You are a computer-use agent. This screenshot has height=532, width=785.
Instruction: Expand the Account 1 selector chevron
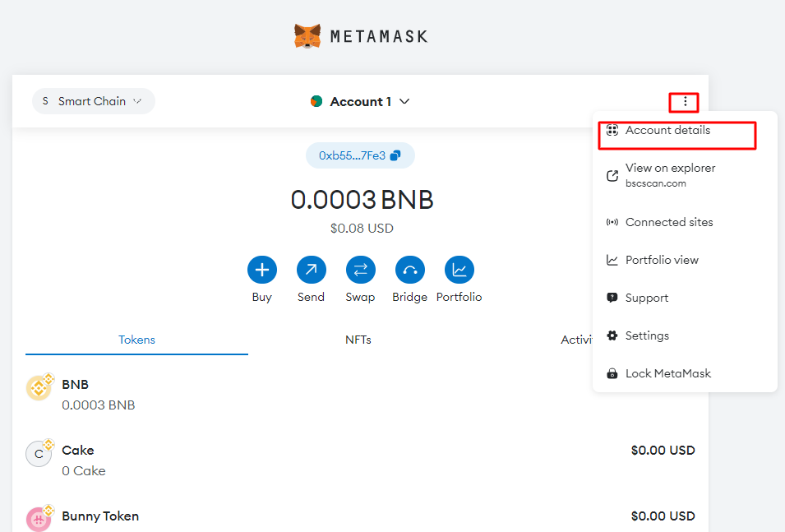pyautogui.click(x=404, y=101)
